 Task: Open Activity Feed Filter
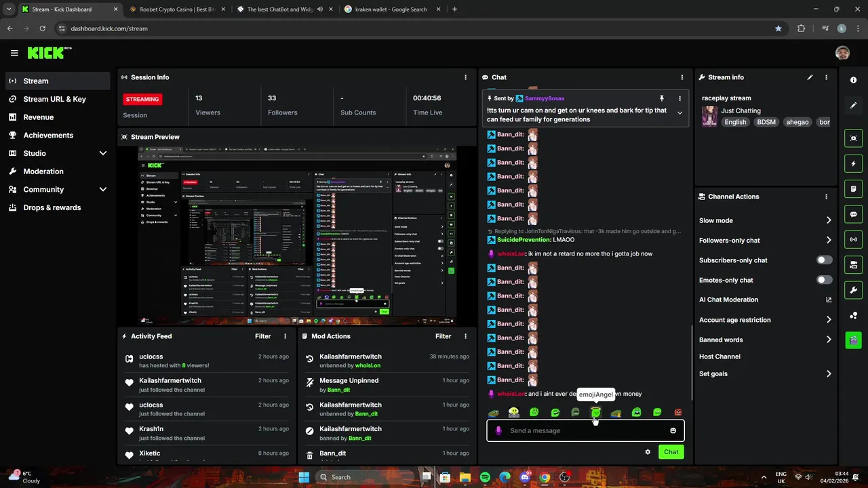point(262,336)
